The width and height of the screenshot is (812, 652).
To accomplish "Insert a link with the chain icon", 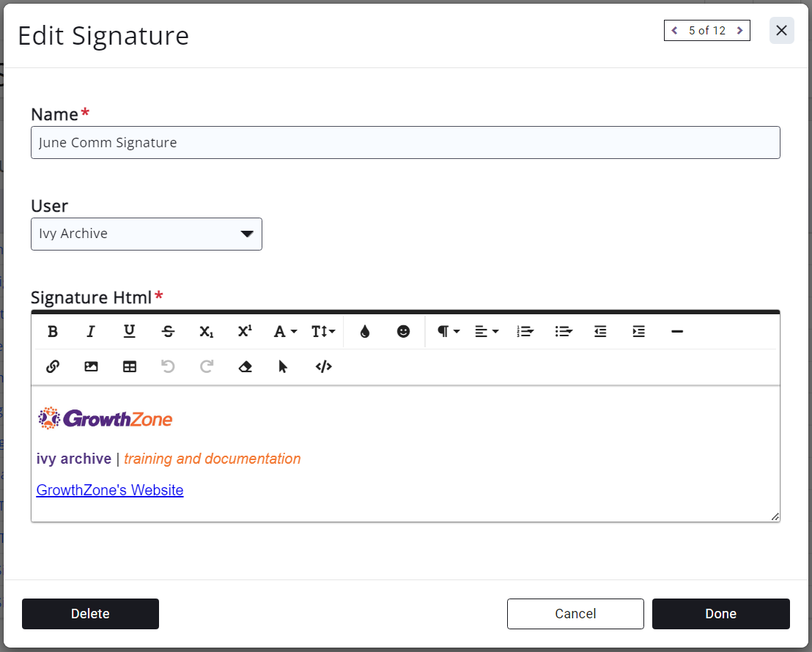I will [x=53, y=367].
